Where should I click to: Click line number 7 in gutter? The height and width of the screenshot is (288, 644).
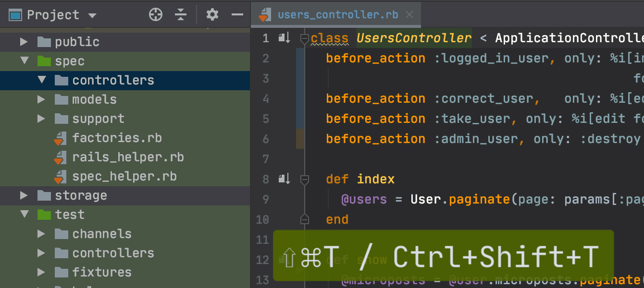[x=265, y=159]
